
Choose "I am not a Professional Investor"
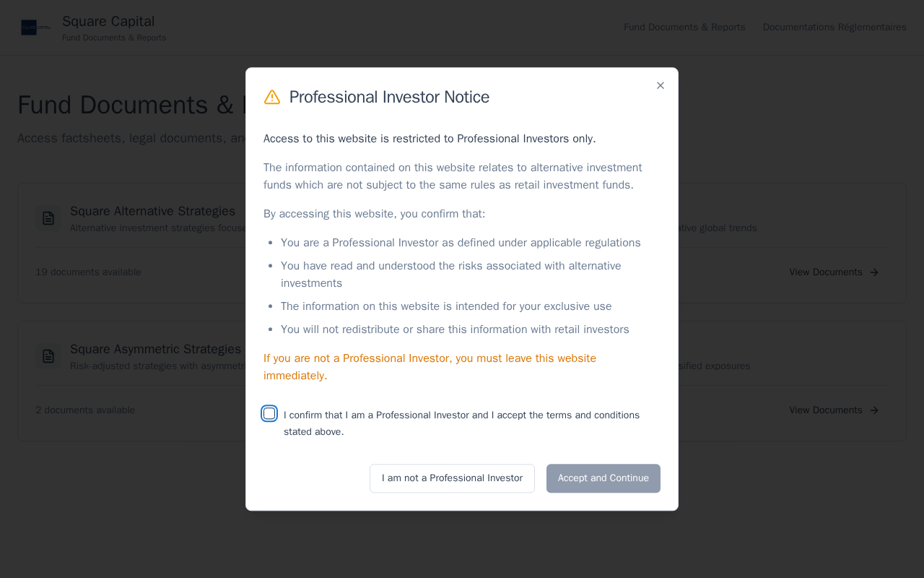452,478
